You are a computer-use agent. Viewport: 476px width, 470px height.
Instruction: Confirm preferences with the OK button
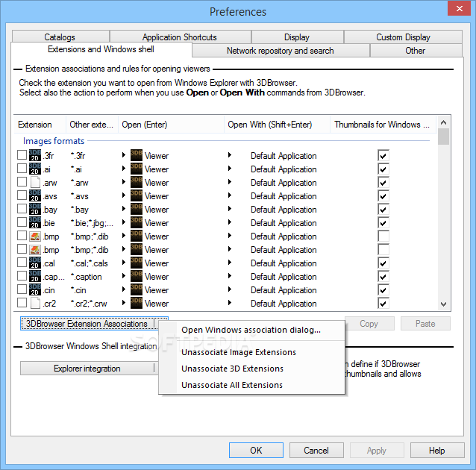pyautogui.click(x=256, y=451)
